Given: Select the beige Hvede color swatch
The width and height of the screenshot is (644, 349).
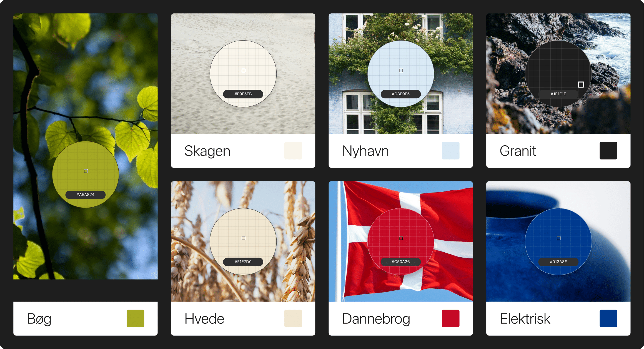Looking at the screenshot, I should [x=293, y=318].
